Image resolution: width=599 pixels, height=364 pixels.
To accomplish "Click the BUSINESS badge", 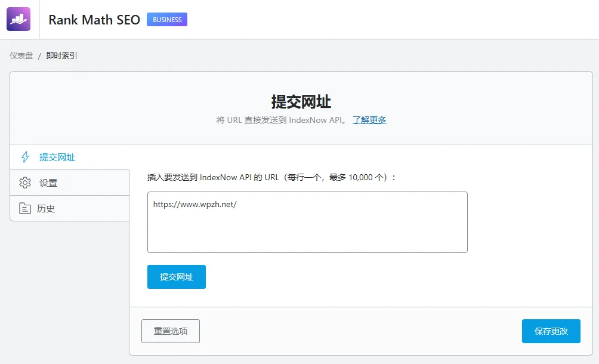I will (166, 19).
